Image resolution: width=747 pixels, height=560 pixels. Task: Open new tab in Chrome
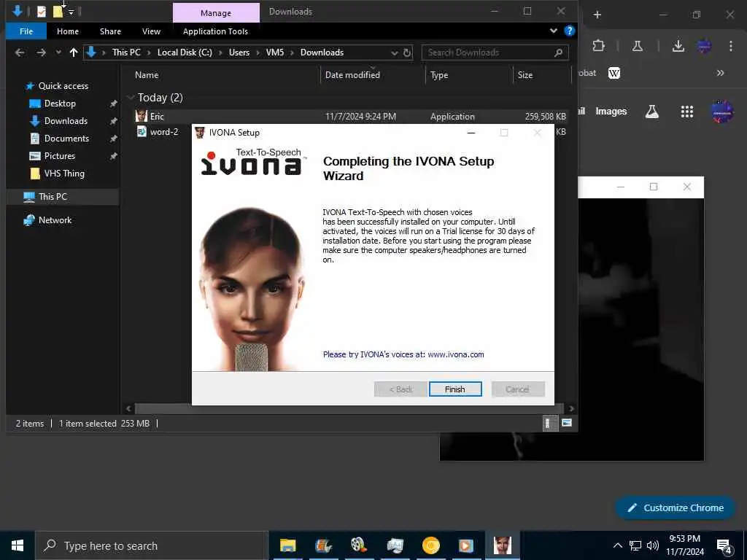(x=597, y=15)
